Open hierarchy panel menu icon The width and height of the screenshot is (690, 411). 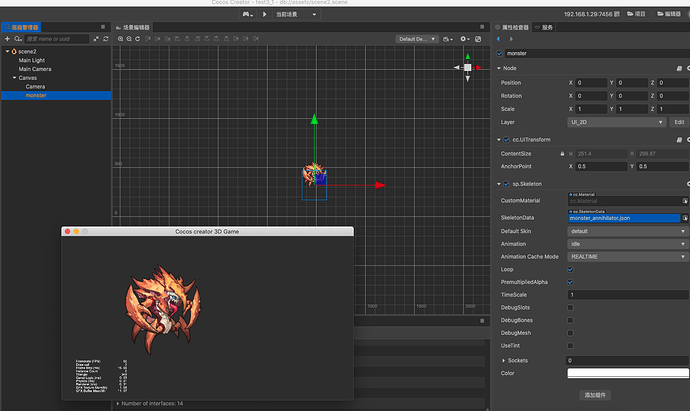click(103, 27)
